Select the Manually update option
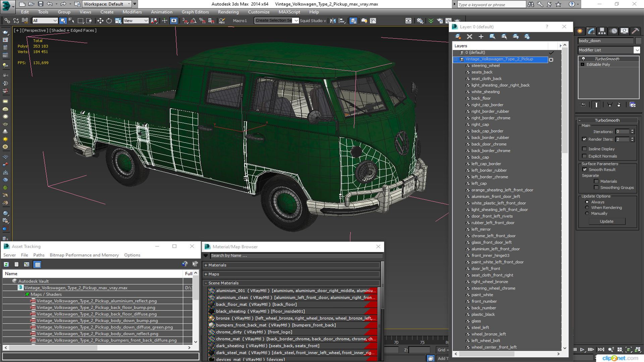Screen dimensions: 644x362 coord(587,214)
